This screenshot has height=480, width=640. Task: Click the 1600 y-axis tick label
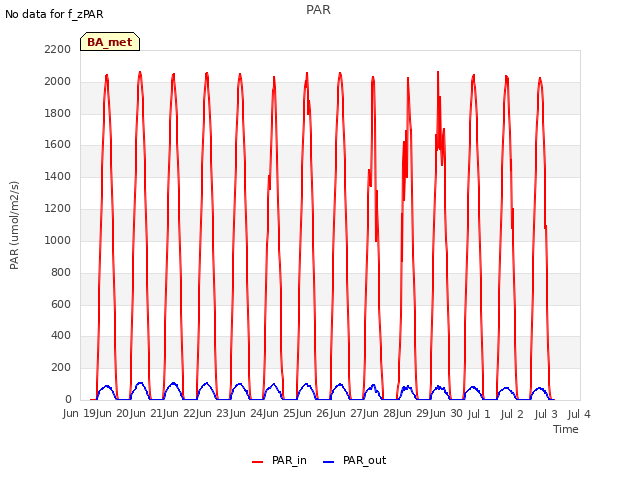[58, 144]
